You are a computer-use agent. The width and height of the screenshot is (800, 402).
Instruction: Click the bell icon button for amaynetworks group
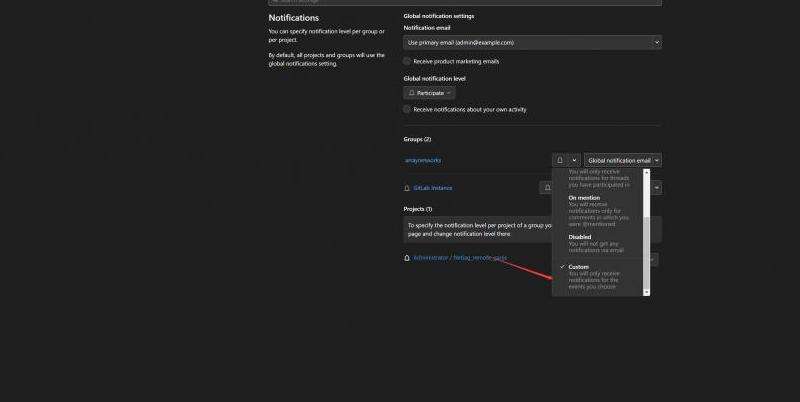pos(558,160)
